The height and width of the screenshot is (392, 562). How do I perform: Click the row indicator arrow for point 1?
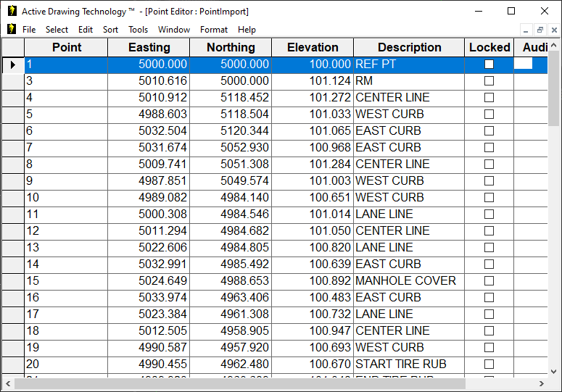coord(12,64)
